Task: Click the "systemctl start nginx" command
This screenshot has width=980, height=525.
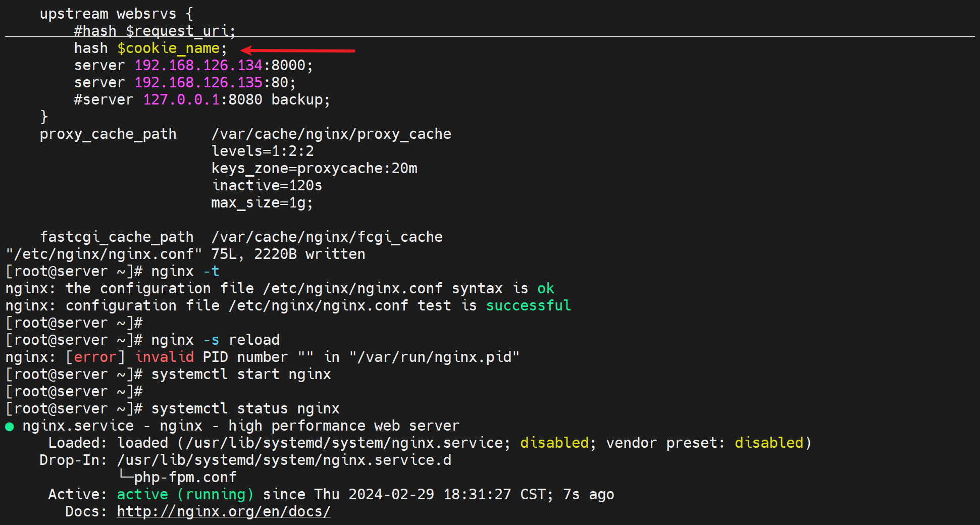Action: [x=241, y=375]
